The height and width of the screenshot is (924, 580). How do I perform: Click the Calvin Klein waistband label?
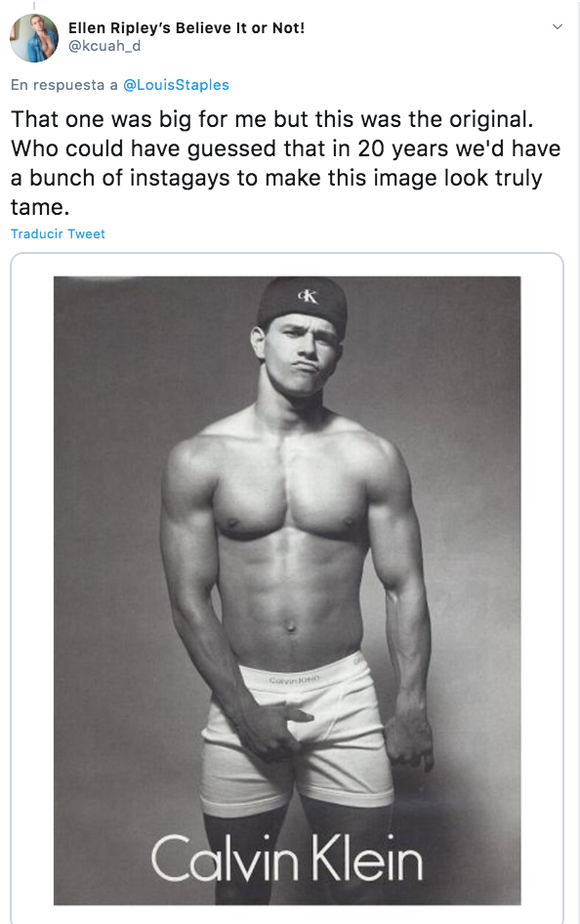click(295, 680)
